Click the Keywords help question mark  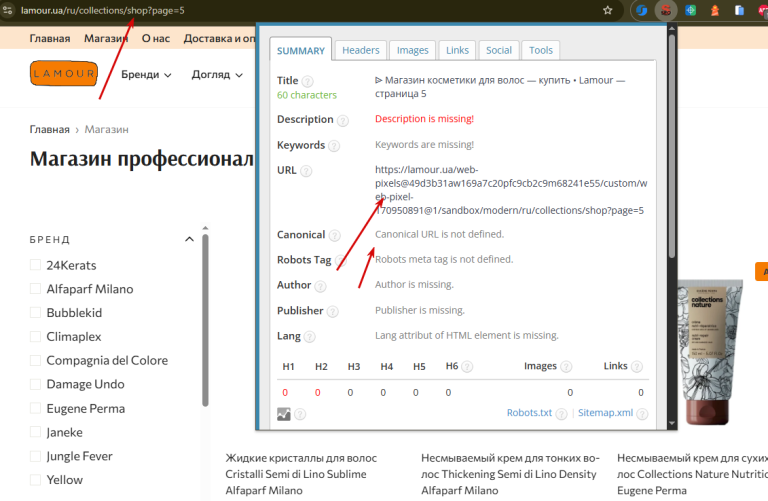(334, 146)
